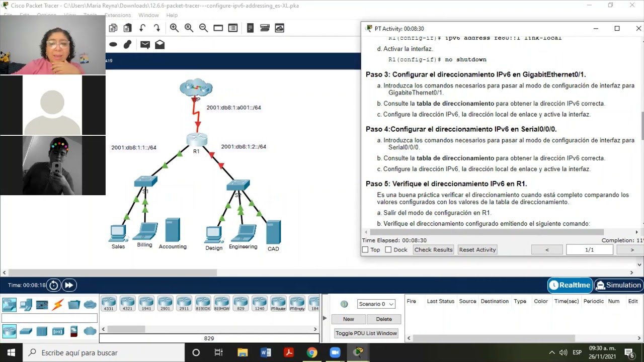Expand the PDU list panel arrow
The image size is (644, 362).
(325, 318)
